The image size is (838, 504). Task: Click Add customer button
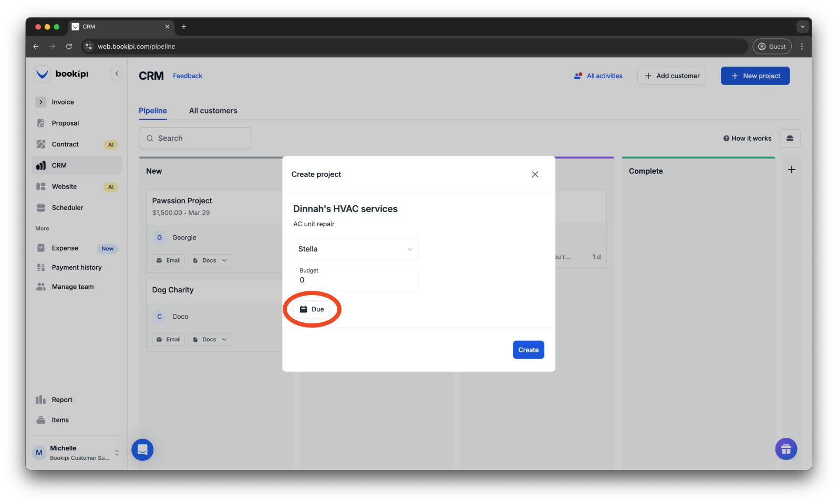671,76
